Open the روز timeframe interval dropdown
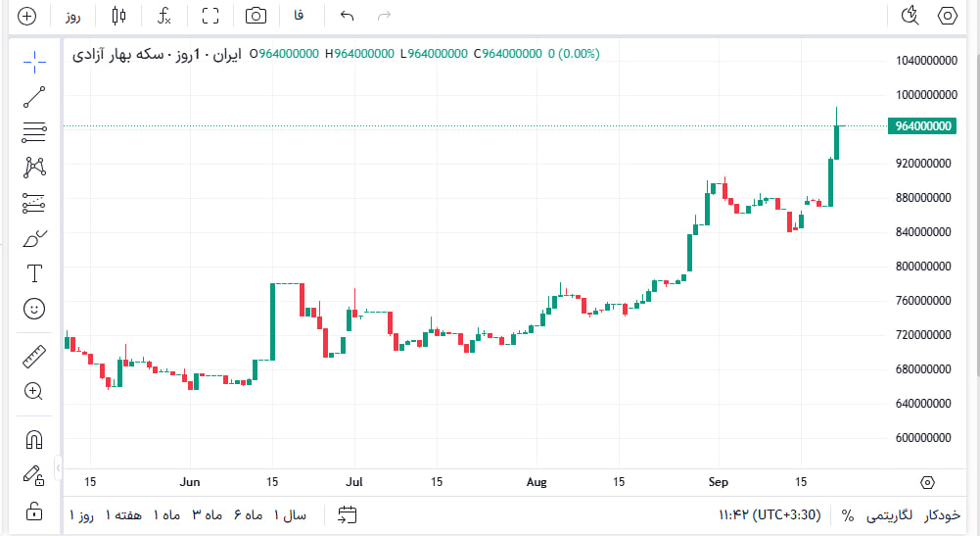 tap(72, 16)
